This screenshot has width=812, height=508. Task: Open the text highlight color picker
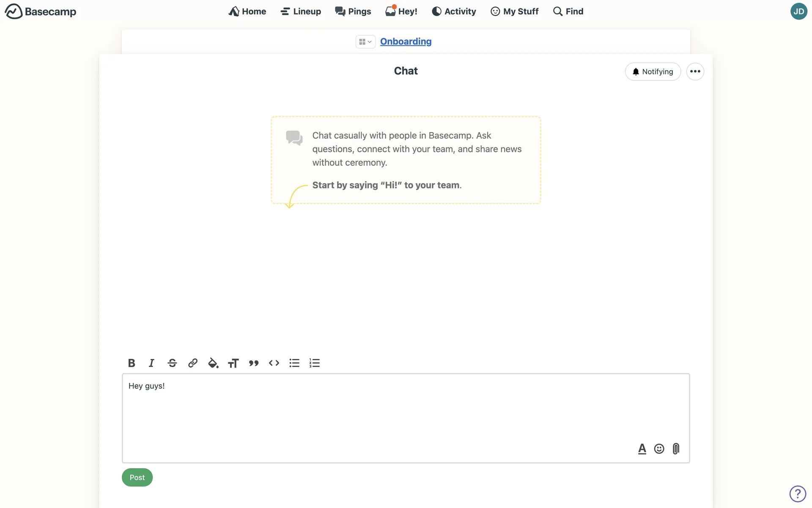(x=213, y=363)
